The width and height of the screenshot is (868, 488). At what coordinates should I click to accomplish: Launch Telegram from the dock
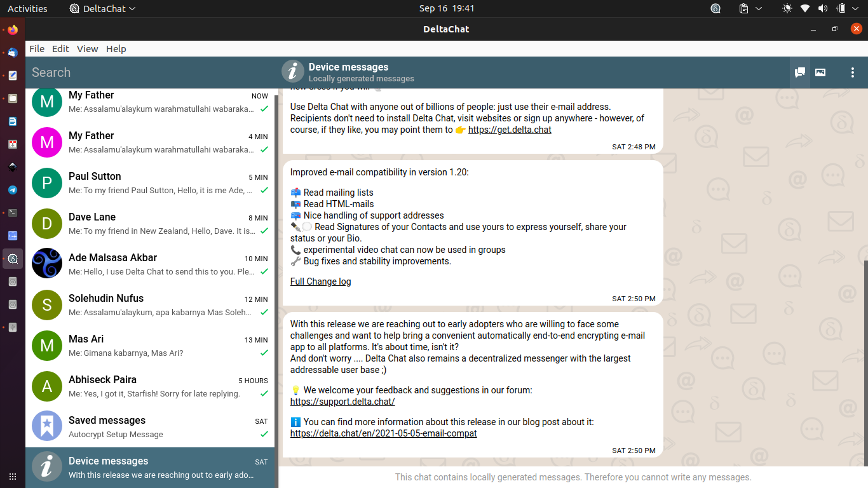coord(13,190)
